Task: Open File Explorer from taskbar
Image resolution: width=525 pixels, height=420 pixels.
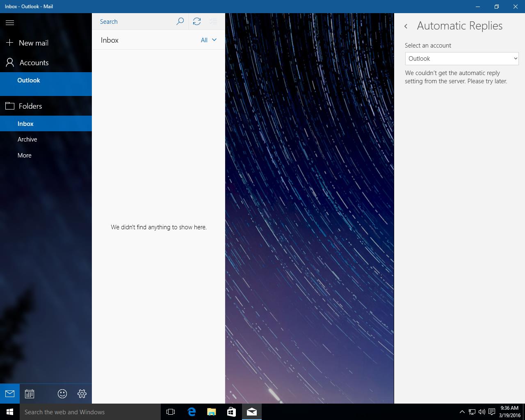Action: (212, 412)
